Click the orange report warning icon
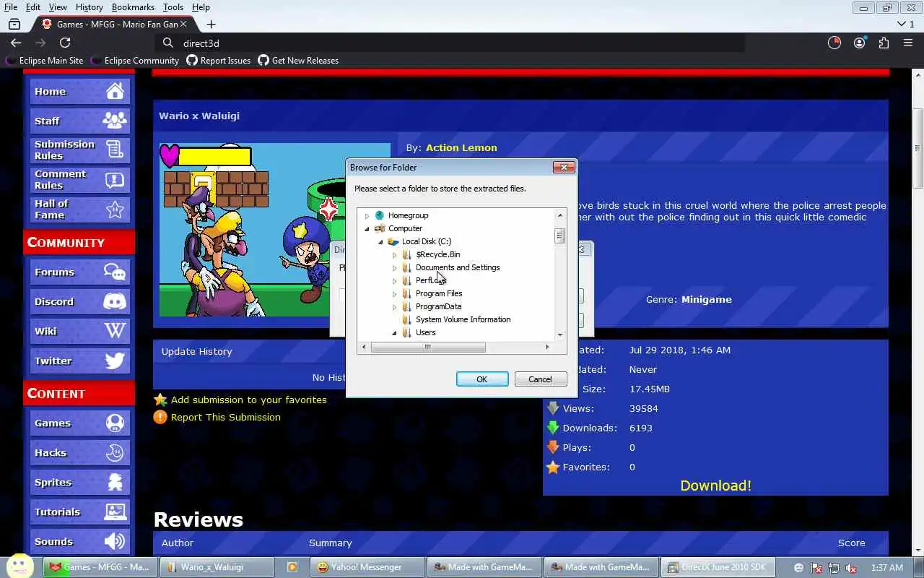The height and width of the screenshot is (578, 924). pos(160,417)
